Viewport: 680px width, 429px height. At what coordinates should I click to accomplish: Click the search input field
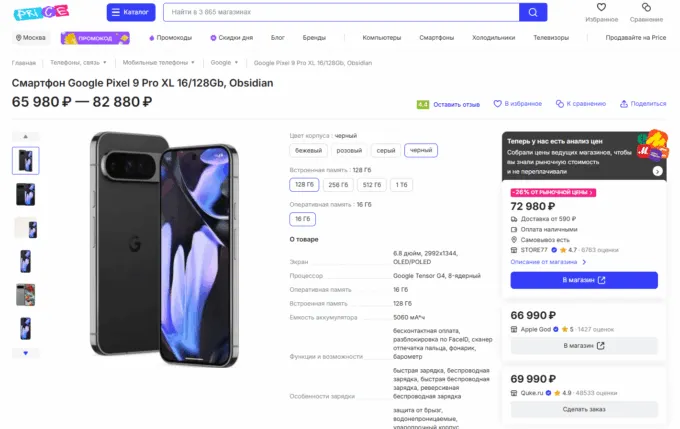pyautogui.click(x=339, y=12)
